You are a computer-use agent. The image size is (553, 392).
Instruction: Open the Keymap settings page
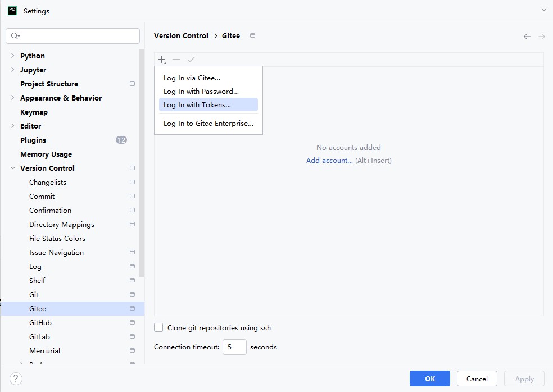[34, 112]
